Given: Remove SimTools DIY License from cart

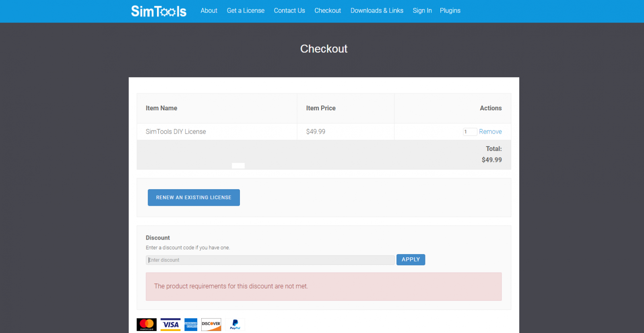Looking at the screenshot, I should (x=490, y=132).
